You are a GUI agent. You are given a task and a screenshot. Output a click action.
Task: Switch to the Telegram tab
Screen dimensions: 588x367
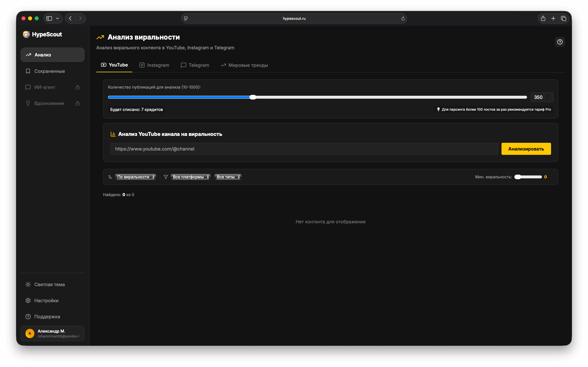click(195, 65)
